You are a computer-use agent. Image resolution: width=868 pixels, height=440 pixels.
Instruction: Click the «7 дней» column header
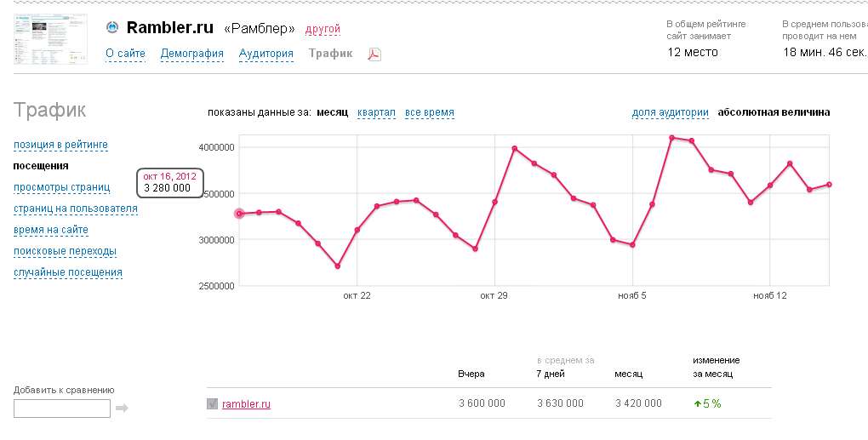pyautogui.click(x=551, y=374)
